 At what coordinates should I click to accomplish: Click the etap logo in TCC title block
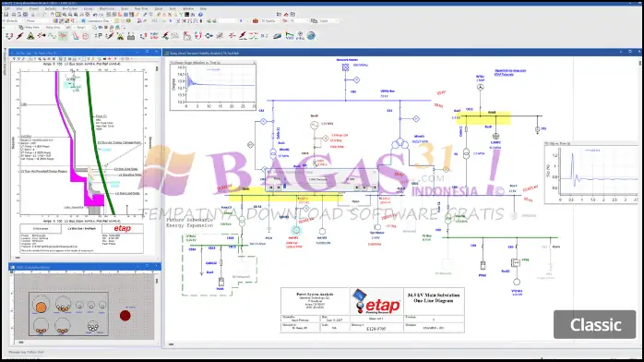123,228
